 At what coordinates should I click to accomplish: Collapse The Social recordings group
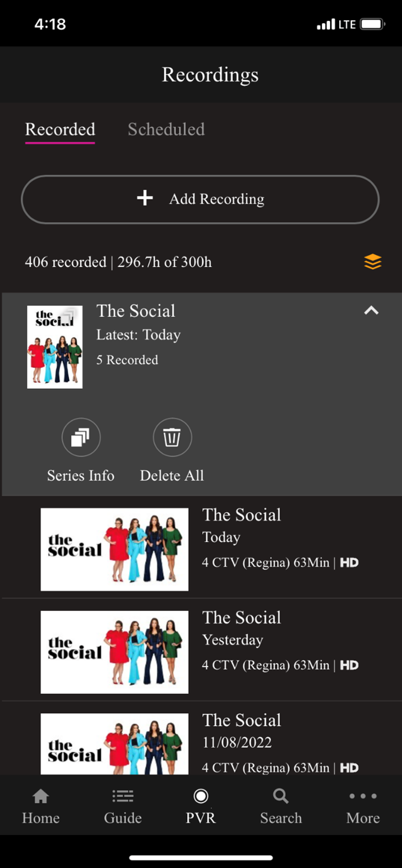[371, 311]
